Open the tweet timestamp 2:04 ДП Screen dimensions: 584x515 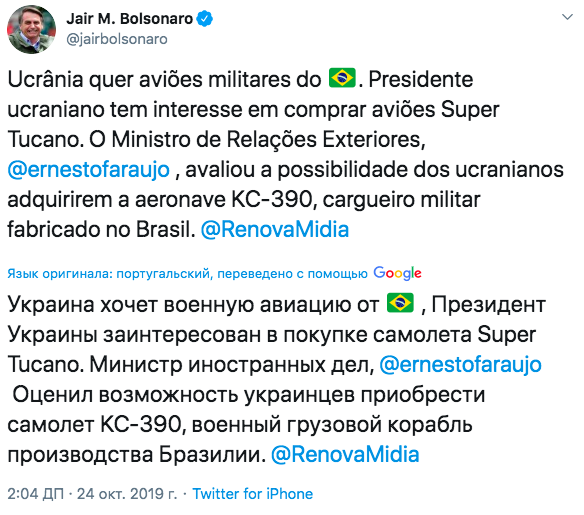click(35, 494)
